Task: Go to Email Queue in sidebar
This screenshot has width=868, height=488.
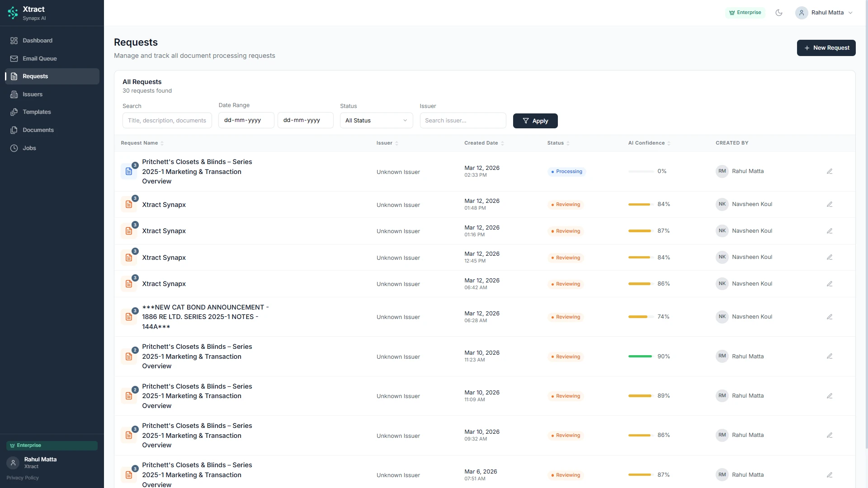Action: pyautogui.click(x=39, y=59)
